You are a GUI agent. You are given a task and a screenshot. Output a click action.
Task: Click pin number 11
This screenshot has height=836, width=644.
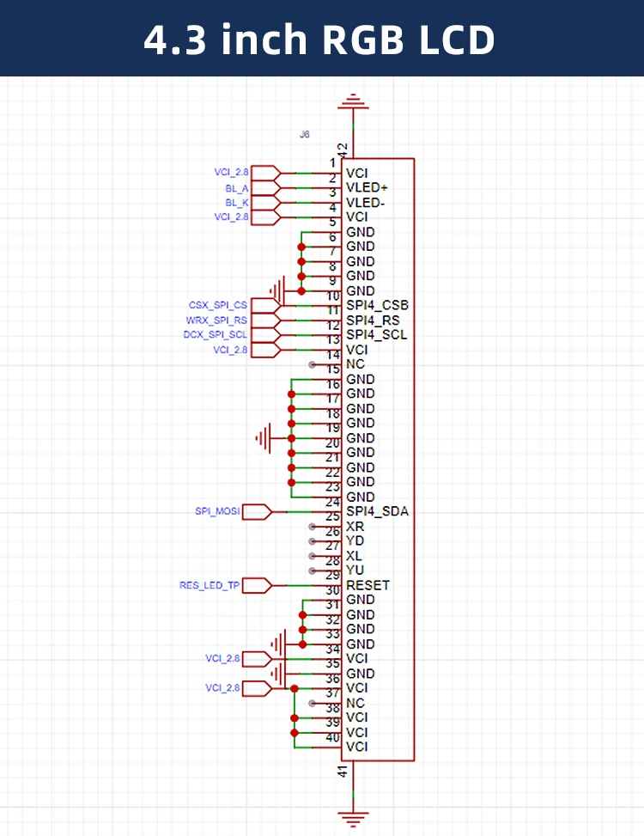click(x=333, y=311)
